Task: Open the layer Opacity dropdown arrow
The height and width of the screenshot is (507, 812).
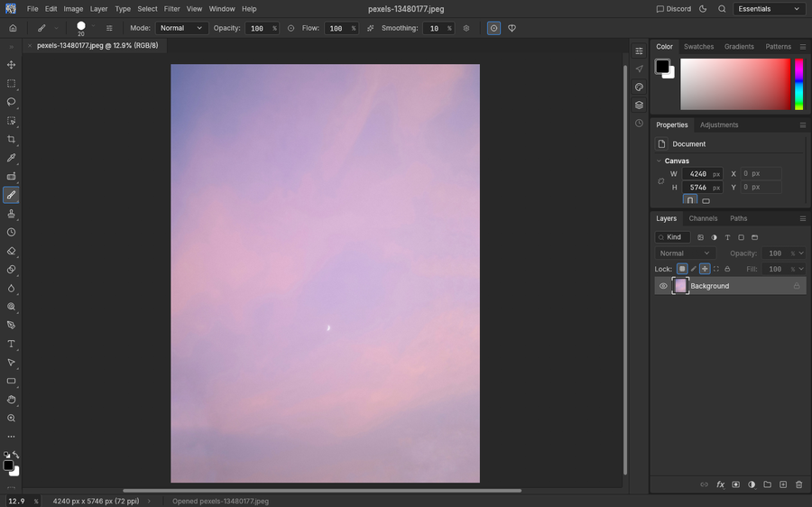Action: pyautogui.click(x=802, y=253)
